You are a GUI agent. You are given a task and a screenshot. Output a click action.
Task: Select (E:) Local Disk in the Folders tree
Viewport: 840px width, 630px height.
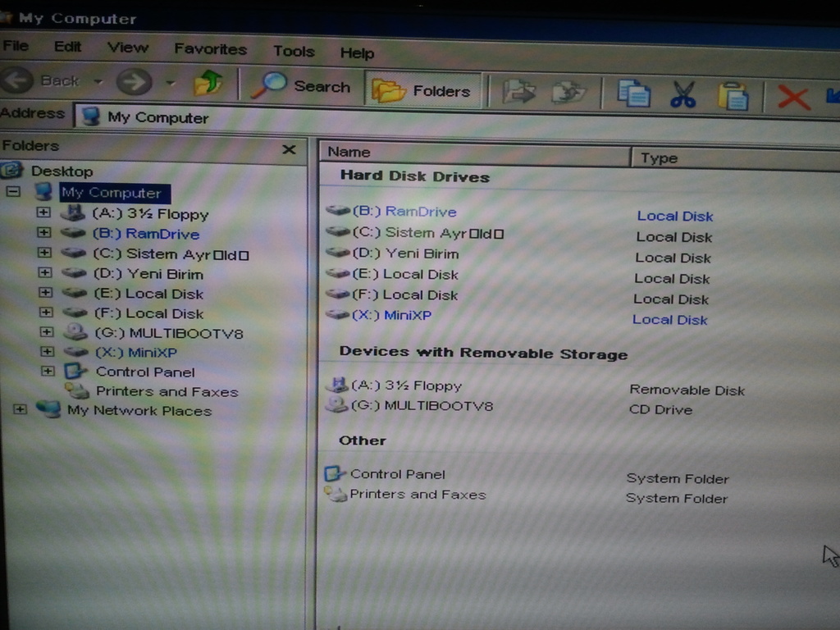148,294
